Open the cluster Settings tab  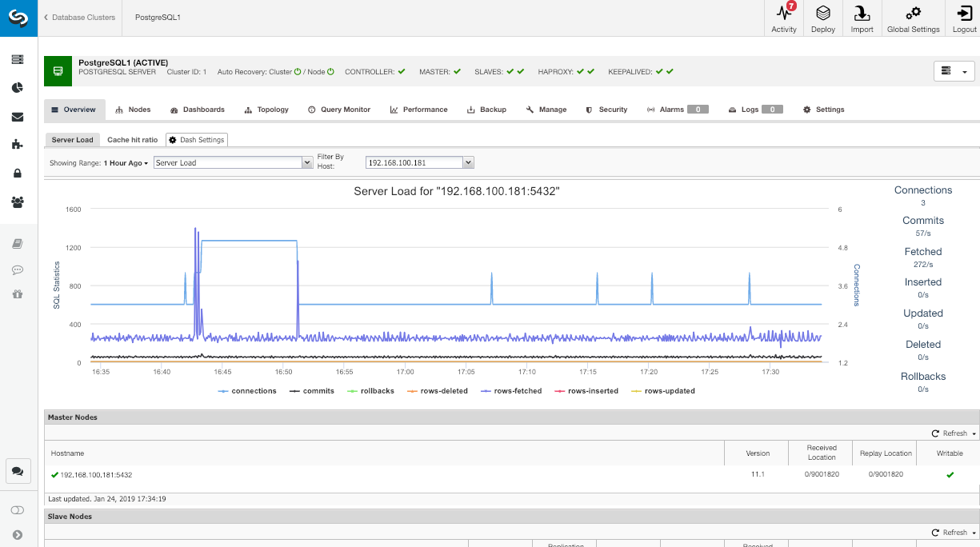pos(824,110)
